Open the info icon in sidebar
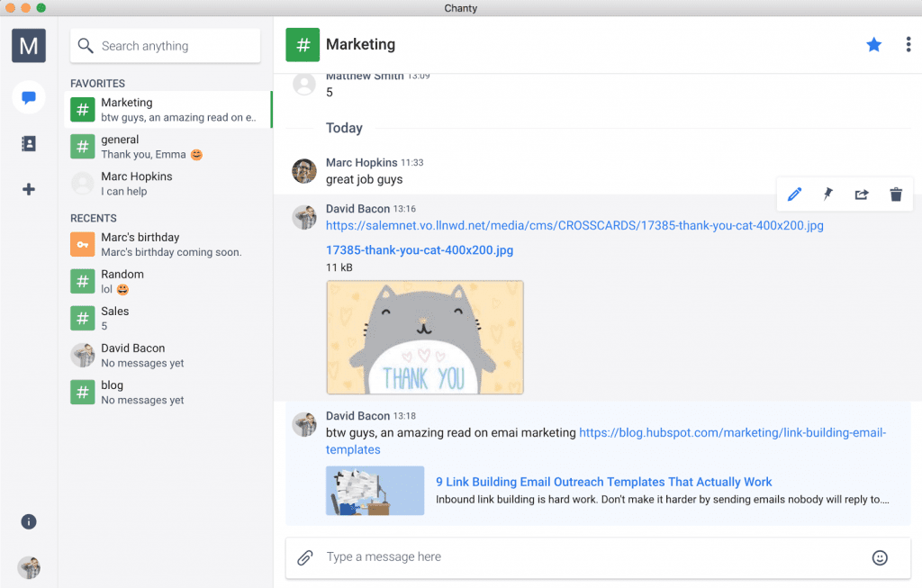 [28, 521]
